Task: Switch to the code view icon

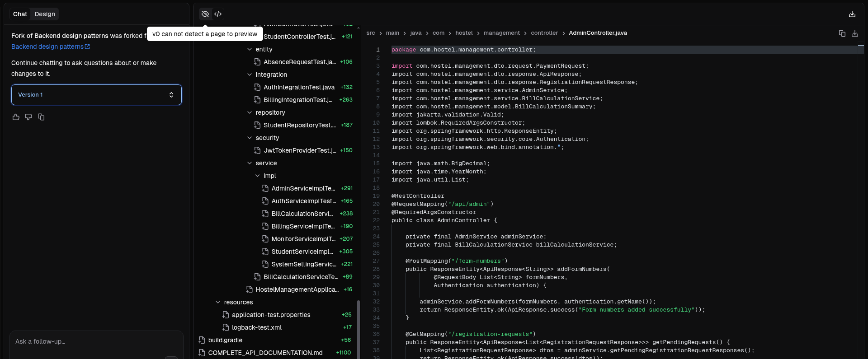Action: coord(218,14)
